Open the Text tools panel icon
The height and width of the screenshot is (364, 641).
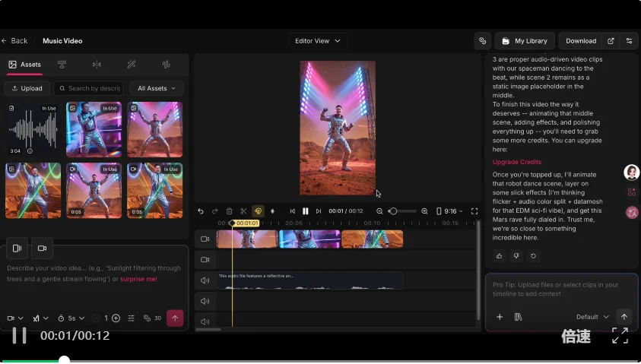(62, 65)
